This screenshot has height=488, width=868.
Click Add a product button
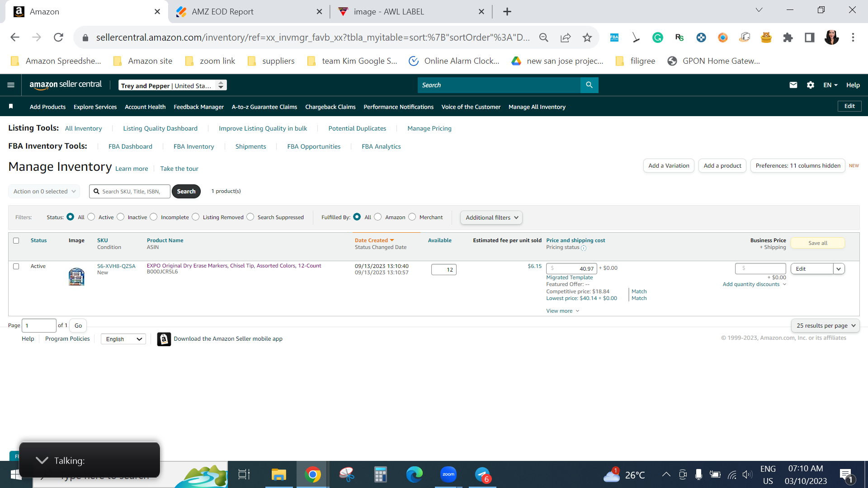(x=722, y=165)
